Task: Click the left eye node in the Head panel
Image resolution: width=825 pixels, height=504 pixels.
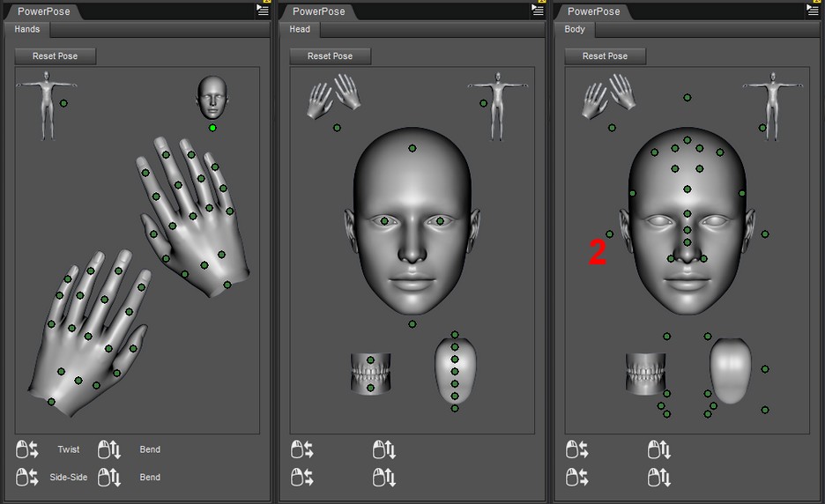Action: click(384, 221)
